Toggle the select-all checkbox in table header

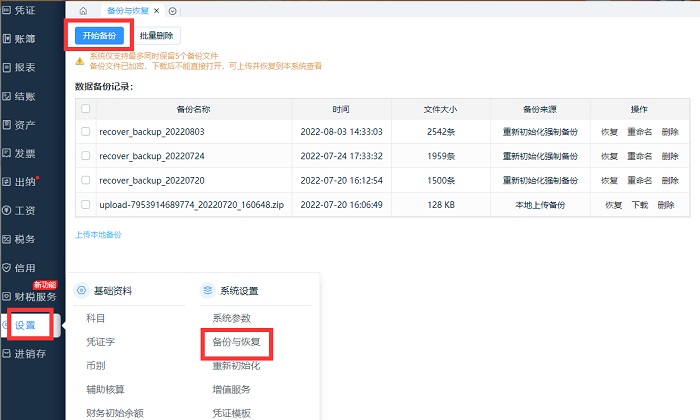pyautogui.click(x=86, y=109)
